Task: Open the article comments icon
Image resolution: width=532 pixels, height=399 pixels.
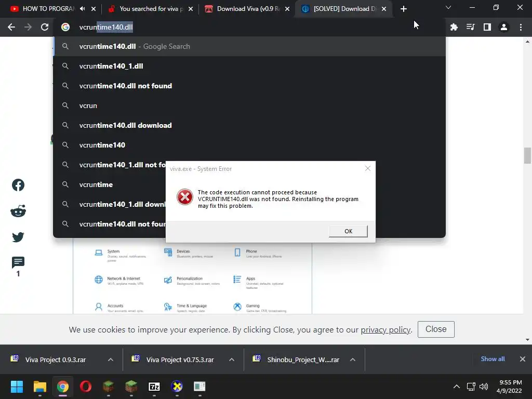Action: tap(18, 262)
